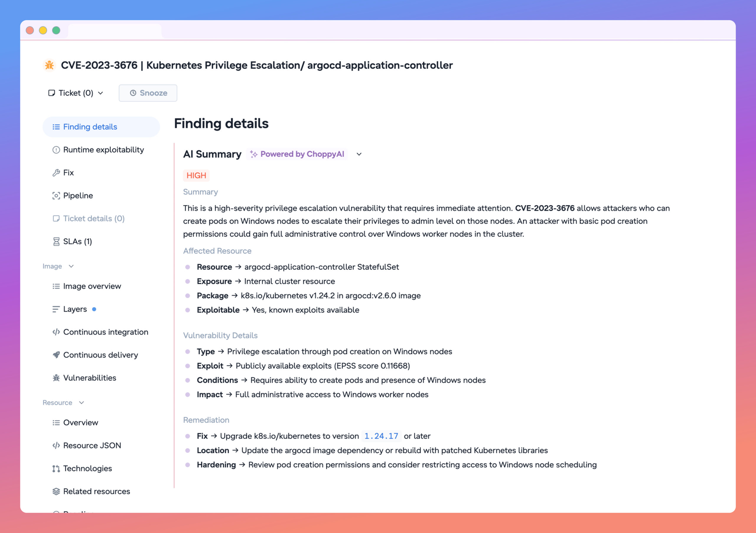Click the hourglass icon next to SLAs (1)
756x533 pixels.
[56, 242]
